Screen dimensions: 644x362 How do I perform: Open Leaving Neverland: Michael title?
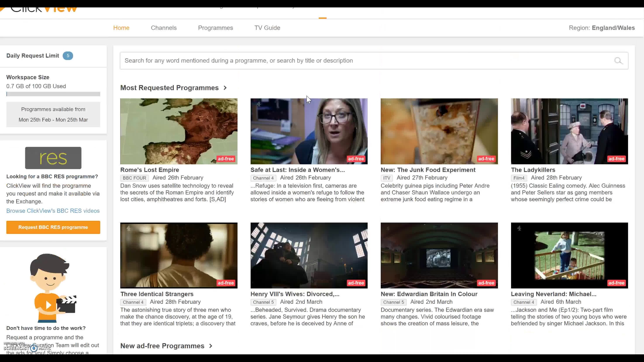tap(553, 294)
